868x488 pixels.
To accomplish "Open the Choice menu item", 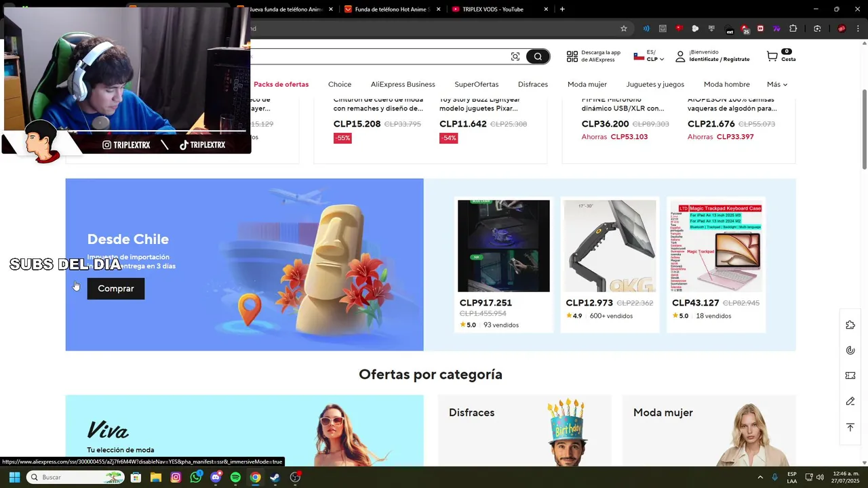I will tap(340, 84).
